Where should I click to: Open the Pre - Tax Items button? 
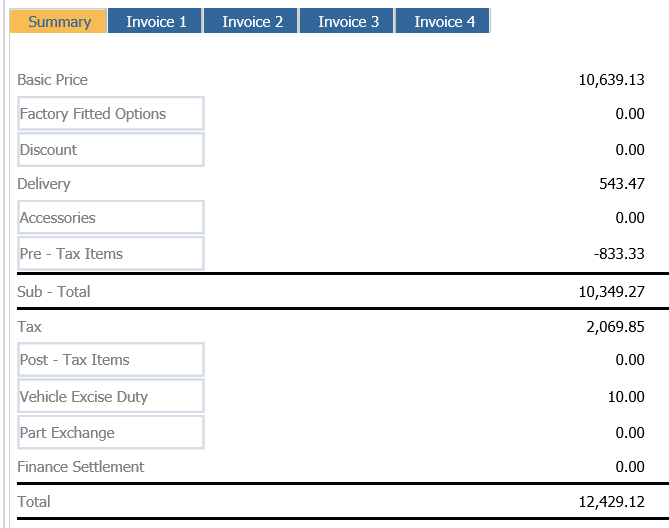point(111,254)
